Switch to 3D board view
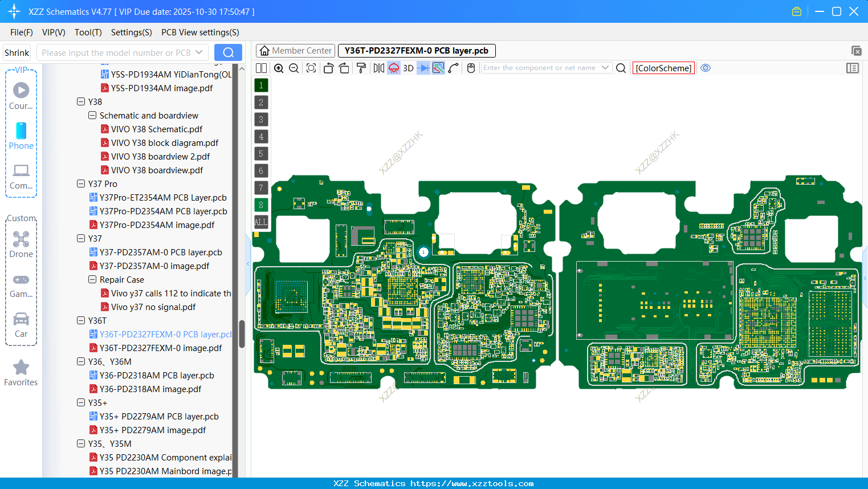Screen dimensions: 868x489 coord(408,68)
